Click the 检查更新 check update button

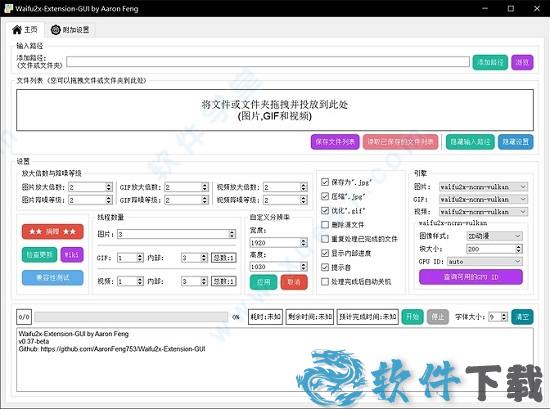tap(39, 254)
